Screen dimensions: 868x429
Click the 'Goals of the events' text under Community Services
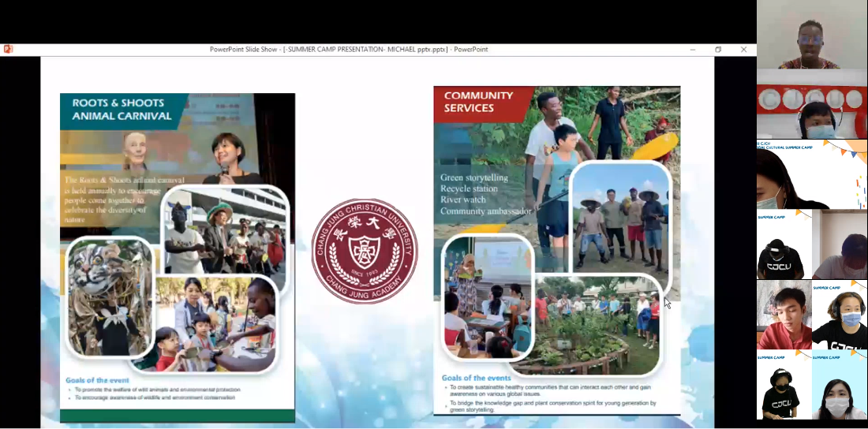476,378
